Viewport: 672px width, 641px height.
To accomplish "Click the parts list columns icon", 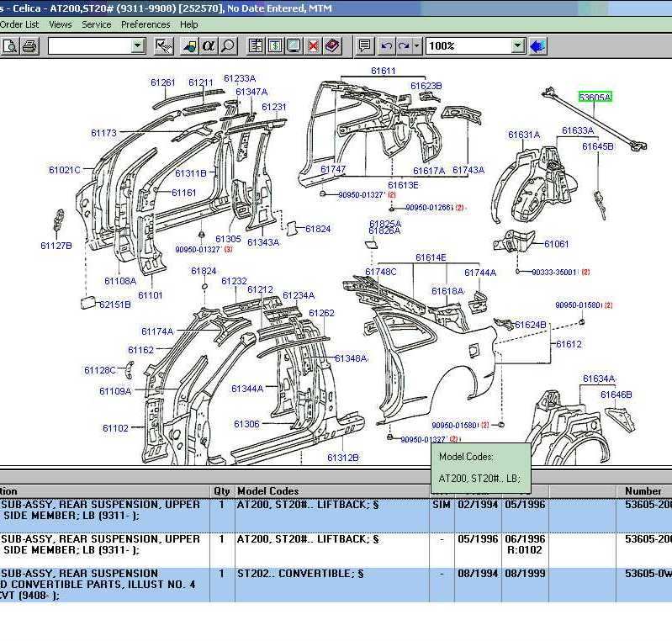I will [257, 46].
